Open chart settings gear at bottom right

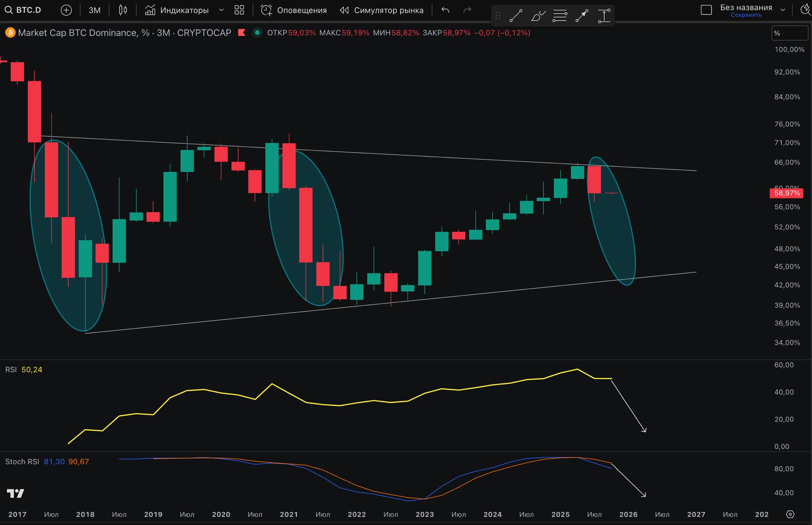(x=790, y=514)
